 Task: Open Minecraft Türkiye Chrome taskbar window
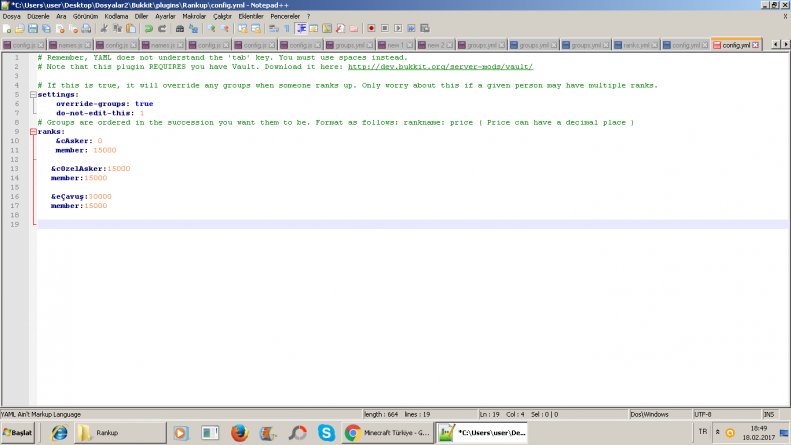point(387,433)
